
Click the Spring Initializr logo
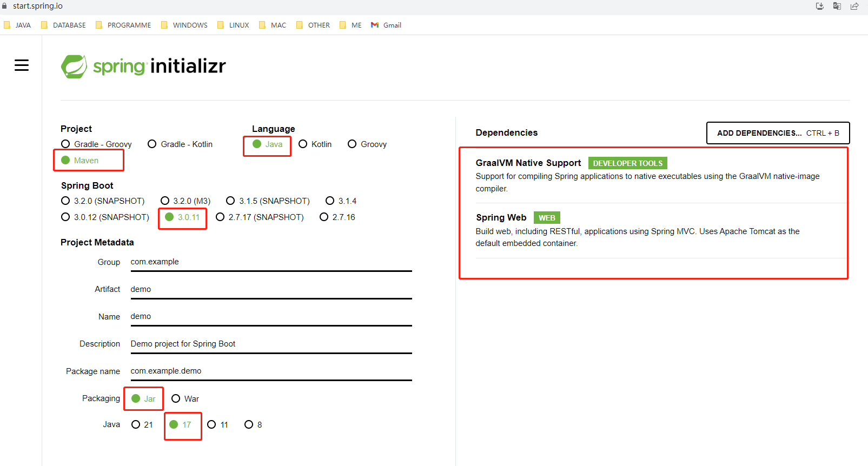point(143,66)
